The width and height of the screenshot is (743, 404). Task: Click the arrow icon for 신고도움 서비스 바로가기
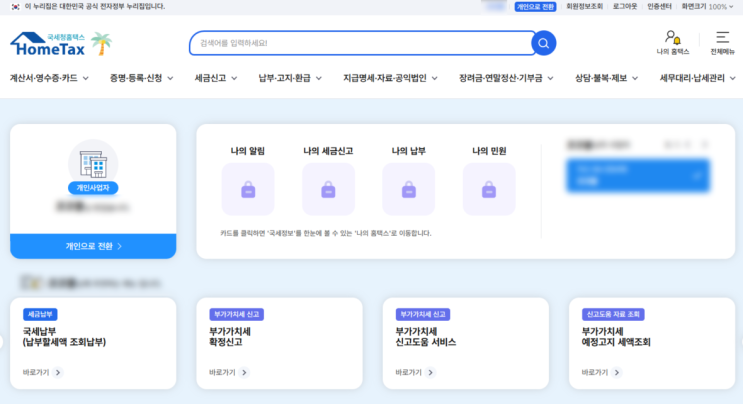(430, 373)
